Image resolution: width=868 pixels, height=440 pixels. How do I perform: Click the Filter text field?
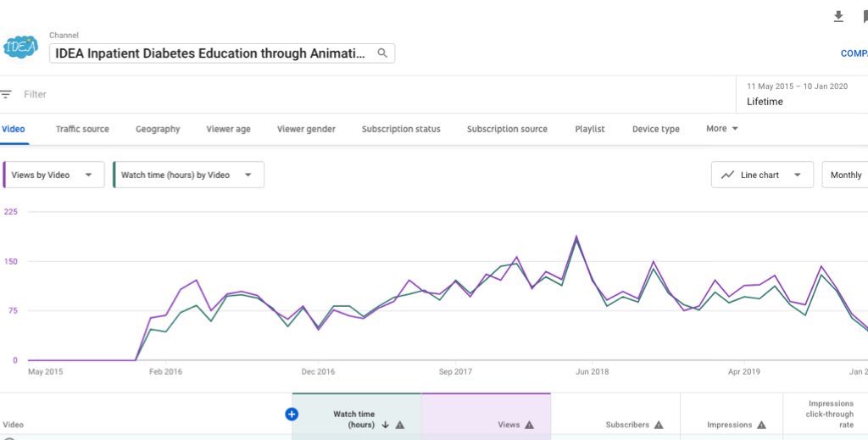coord(35,95)
